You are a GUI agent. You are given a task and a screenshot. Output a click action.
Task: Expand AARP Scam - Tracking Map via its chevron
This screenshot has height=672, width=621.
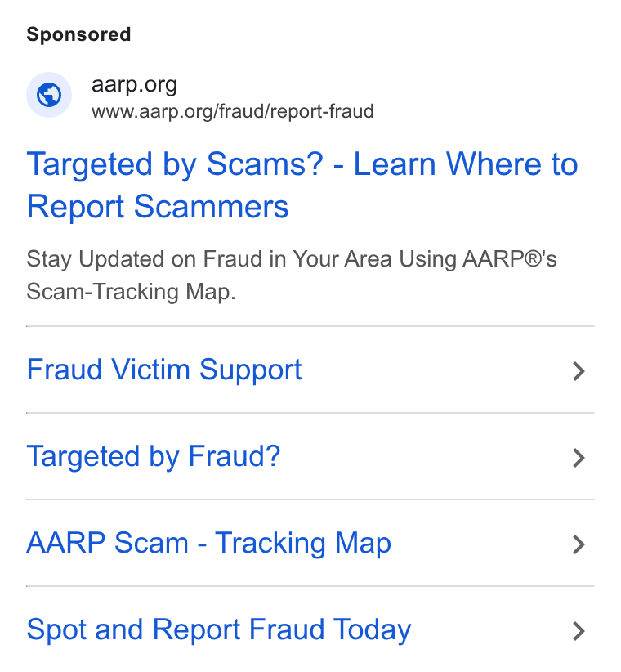[579, 544]
